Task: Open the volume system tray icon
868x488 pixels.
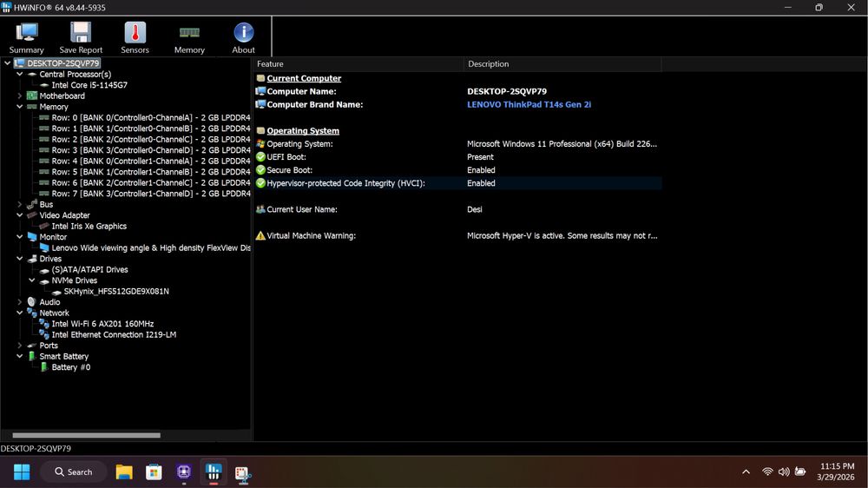Action: pyautogui.click(x=784, y=472)
